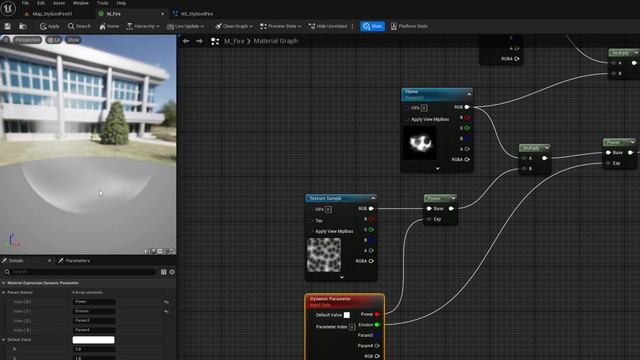The width and height of the screenshot is (640, 360).
Task: Click the graph icon beside M_Fire
Action: (215, 41)
